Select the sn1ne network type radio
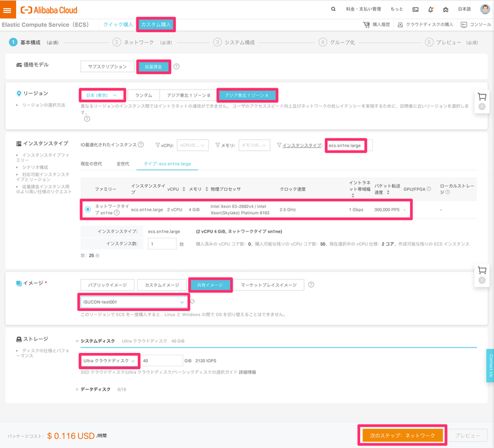494x448 pixels. (88, 209)
